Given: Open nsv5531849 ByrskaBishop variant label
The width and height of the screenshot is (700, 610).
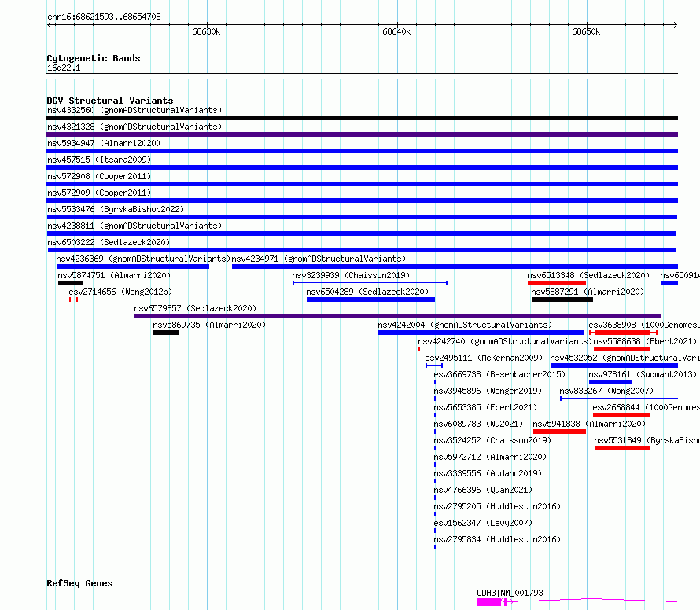Looking at the screenshot, I should click(647, 440).
